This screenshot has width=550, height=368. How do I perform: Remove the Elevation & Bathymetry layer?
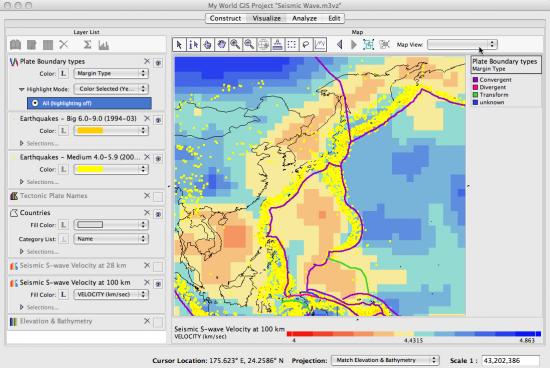(147, 321)
